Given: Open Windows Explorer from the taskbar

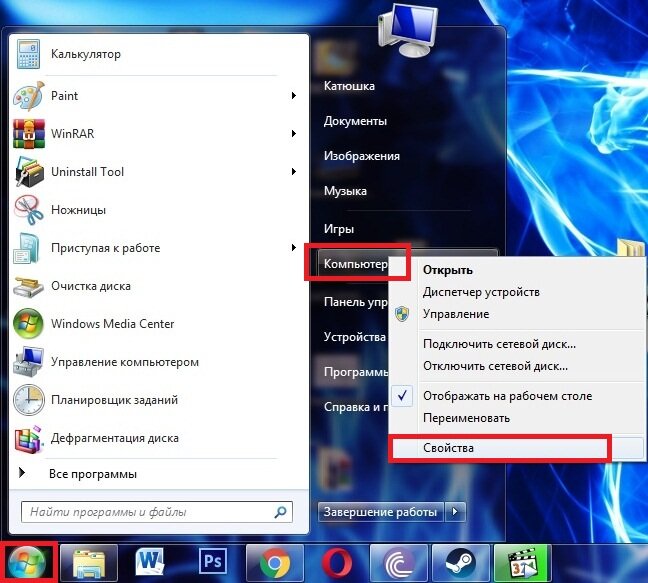Looking at the screenshot, I should click(x=89, y=563).
